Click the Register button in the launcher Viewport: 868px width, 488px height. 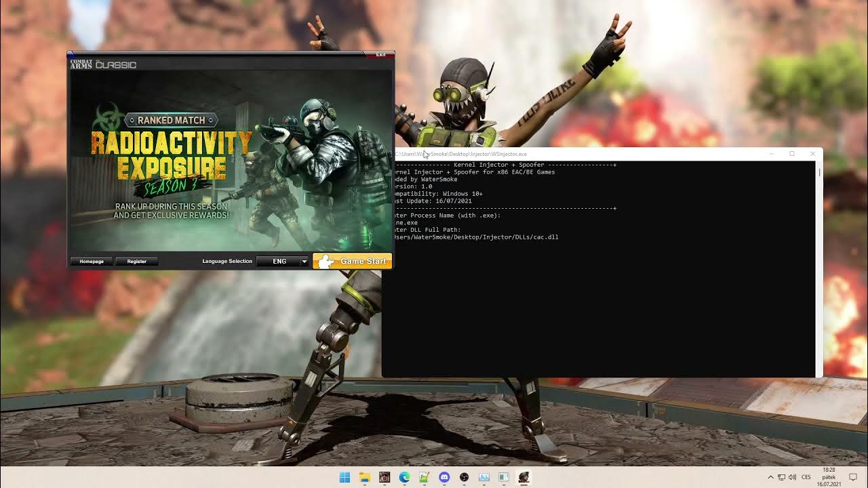point(136,261)
